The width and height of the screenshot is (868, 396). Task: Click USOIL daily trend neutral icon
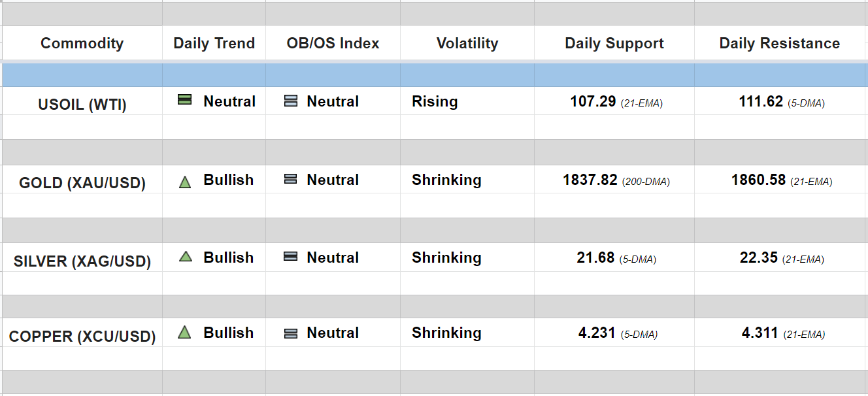(x=185, y=100)
